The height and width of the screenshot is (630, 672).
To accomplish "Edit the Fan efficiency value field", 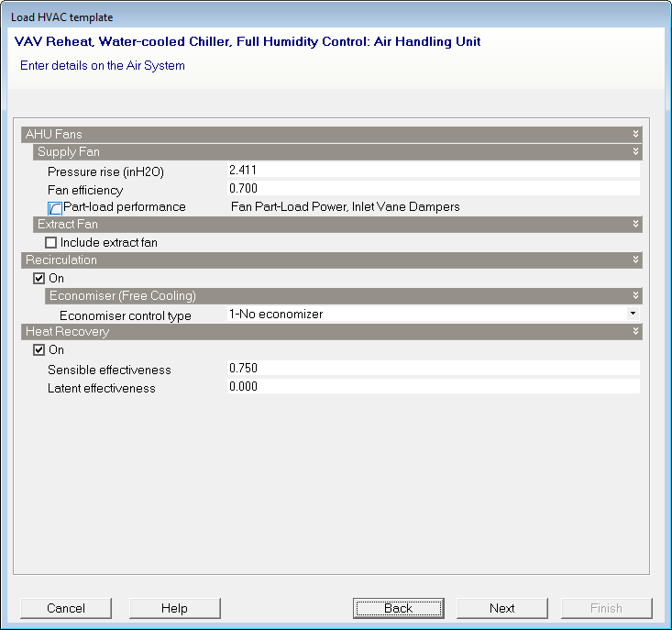I will tap(433, 189).
